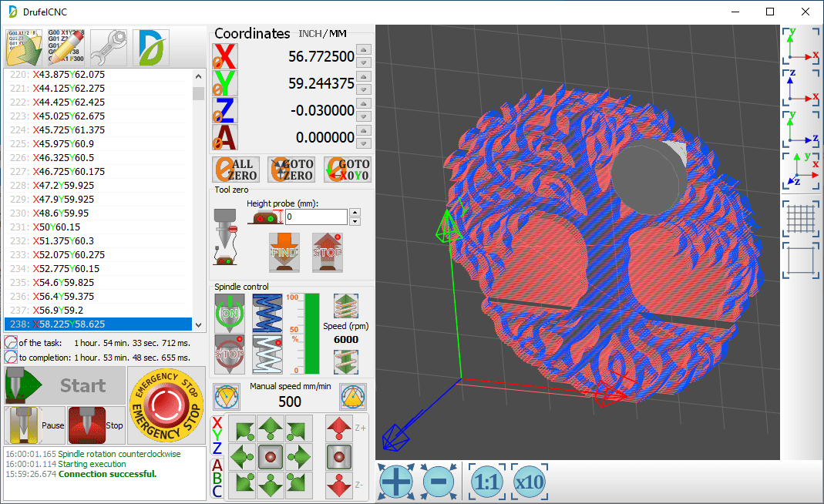Image resolution: width=824 pixels, height=504 pixels.
Task: Toggle grid display in viewport
Action: click(801, 219)
